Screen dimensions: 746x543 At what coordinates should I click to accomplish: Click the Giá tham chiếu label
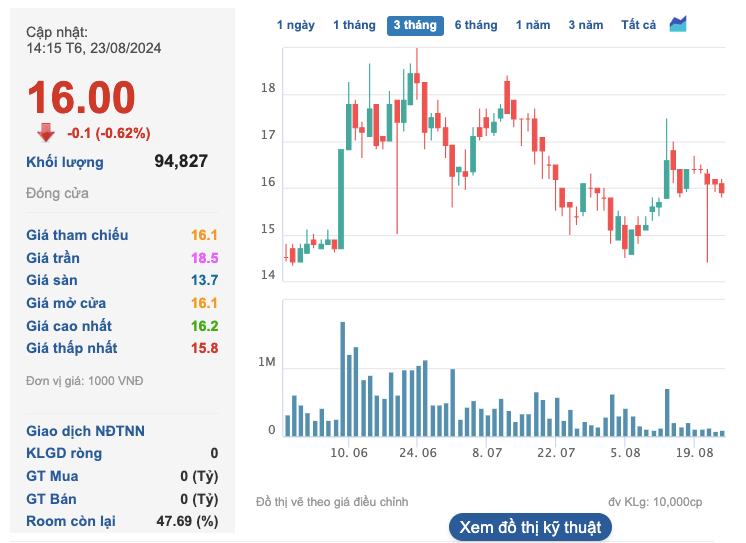[77, 235]
